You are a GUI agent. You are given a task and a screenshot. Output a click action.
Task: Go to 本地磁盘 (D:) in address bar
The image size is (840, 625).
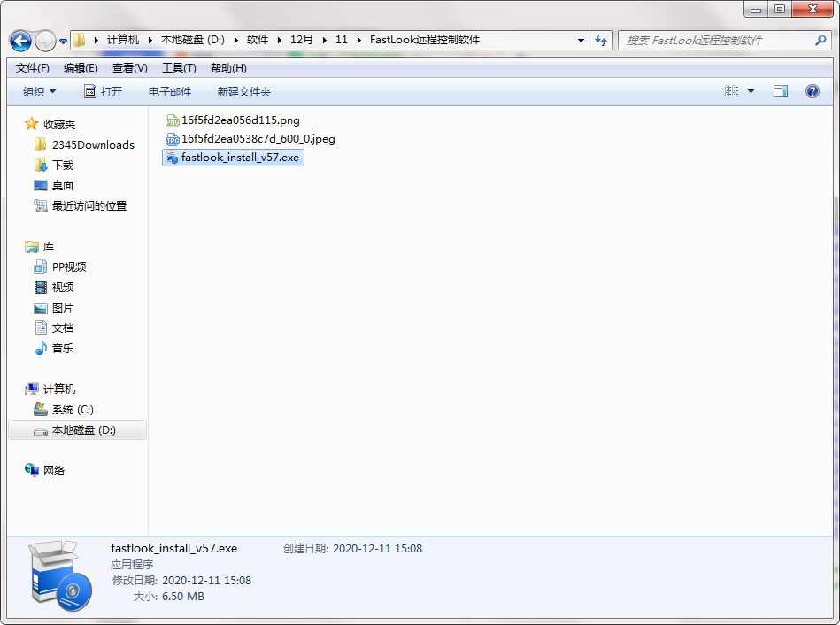[193, 40]
